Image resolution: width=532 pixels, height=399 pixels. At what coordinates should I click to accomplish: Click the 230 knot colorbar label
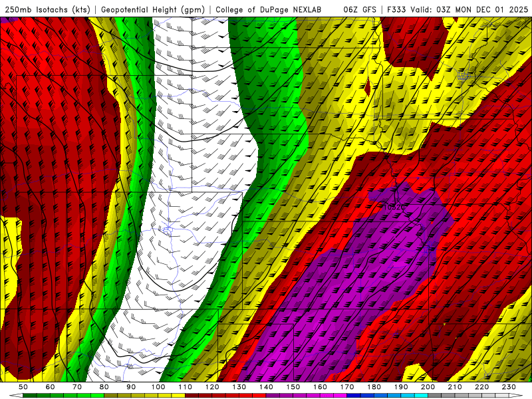[x=509, y=387]
